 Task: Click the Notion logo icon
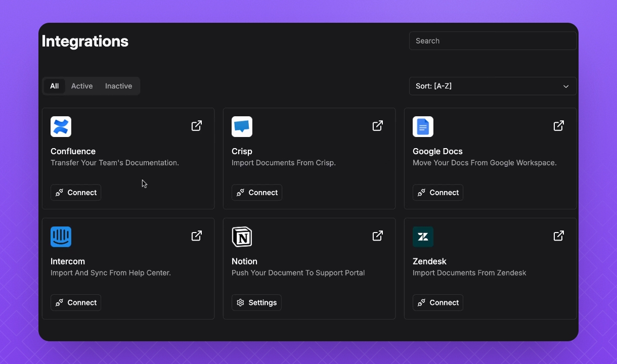click(242, 237)
